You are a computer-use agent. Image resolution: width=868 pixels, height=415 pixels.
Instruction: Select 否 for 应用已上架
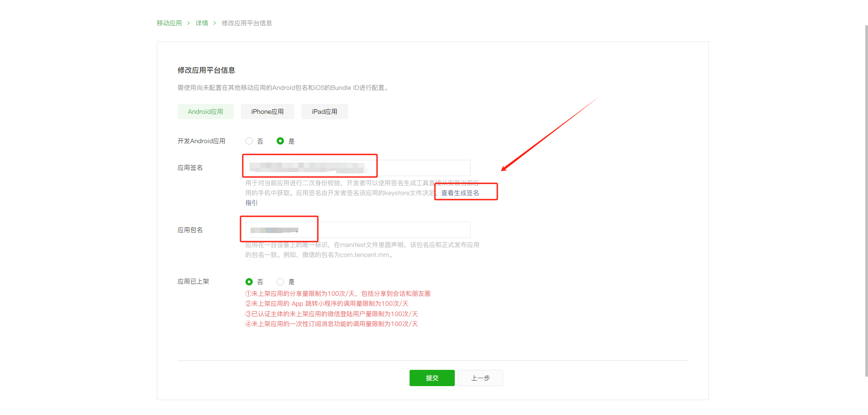tap(249, 282)
